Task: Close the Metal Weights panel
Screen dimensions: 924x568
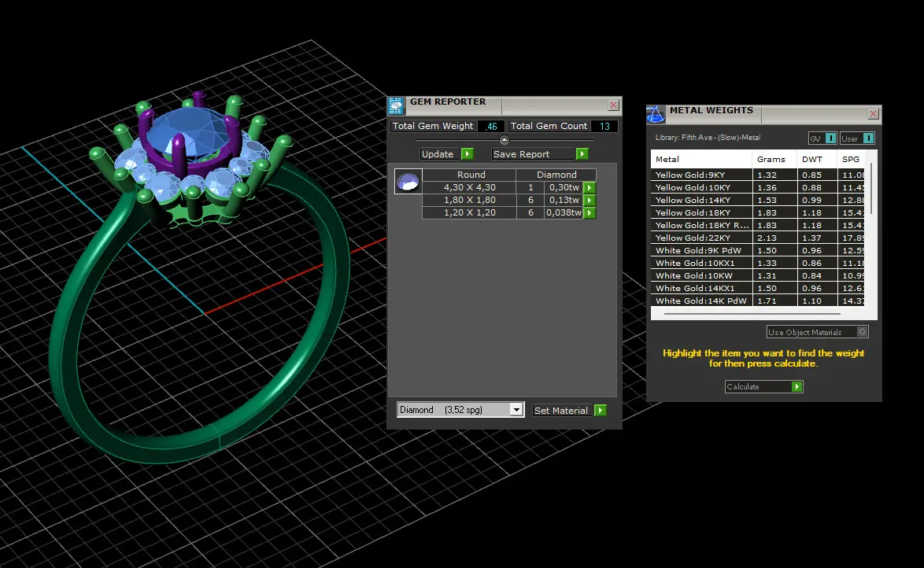Action: coord(874,114)
